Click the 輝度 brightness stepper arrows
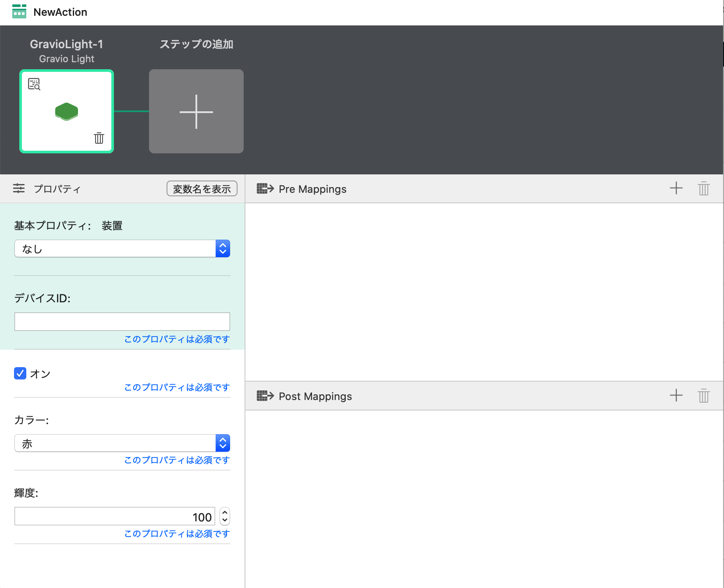 pyautogui.click(x=224, y=517)
